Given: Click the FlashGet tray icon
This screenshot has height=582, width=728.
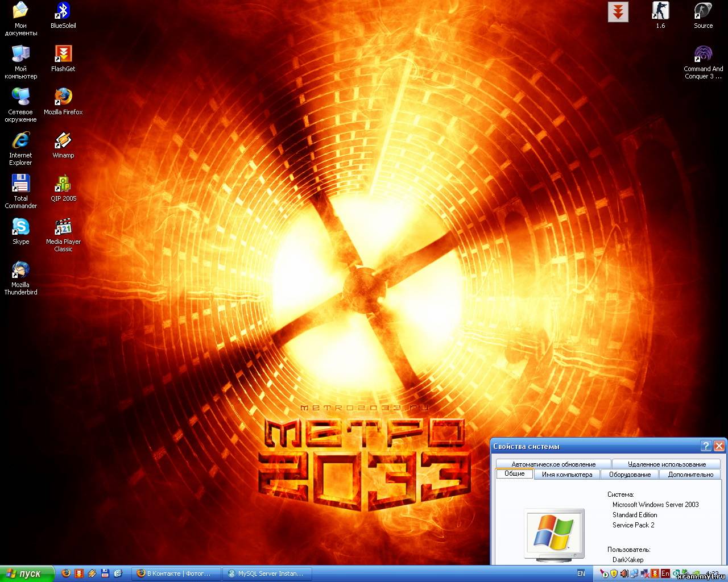Looking at the screenshot, I should [x=655, y=573].
